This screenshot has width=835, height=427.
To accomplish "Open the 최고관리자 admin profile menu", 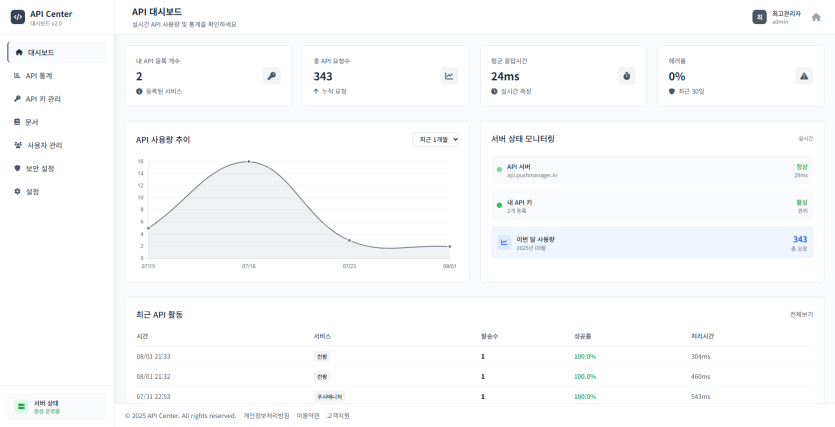I will click(x=777, y=17).
